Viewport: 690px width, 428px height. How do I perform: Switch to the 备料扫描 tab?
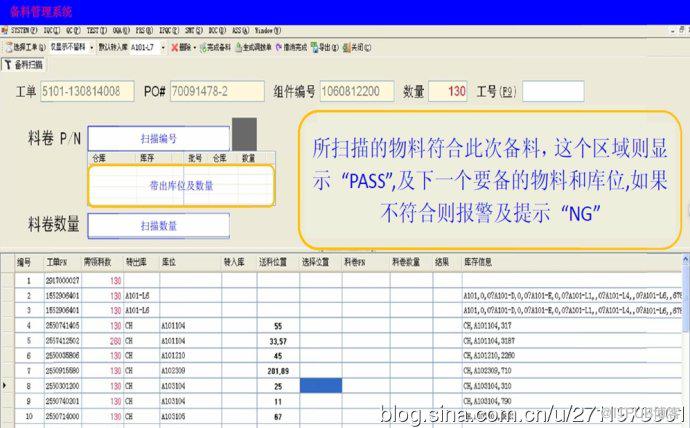tap(23, 65)
